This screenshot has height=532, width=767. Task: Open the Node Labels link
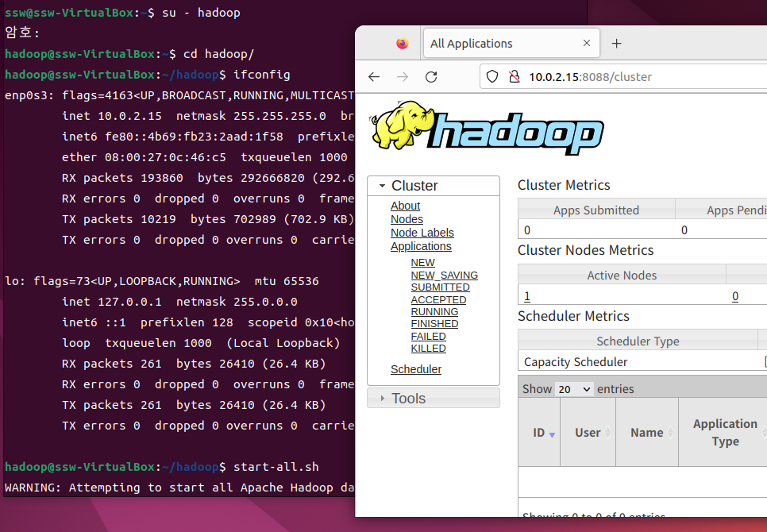tap(422, 233)
